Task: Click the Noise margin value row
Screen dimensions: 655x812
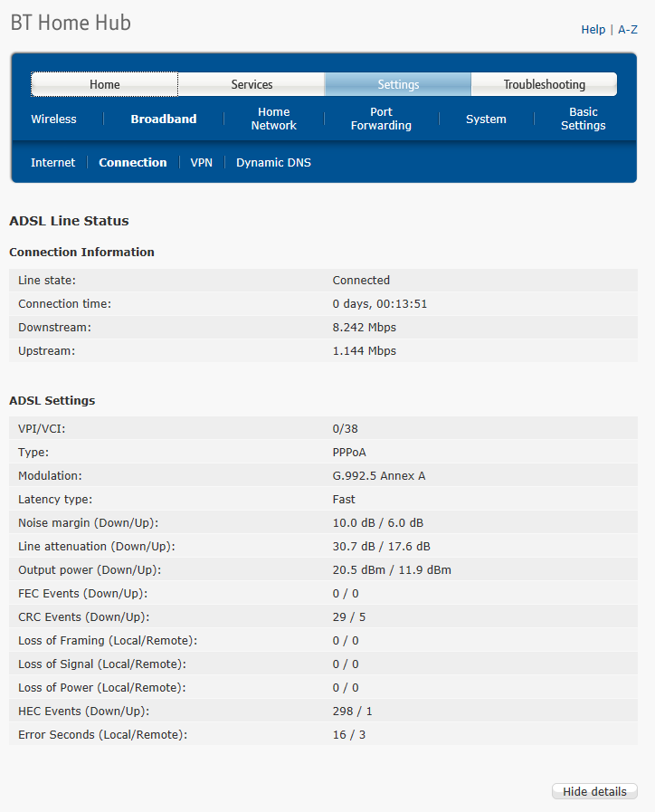Action: (x=323, y=522)
